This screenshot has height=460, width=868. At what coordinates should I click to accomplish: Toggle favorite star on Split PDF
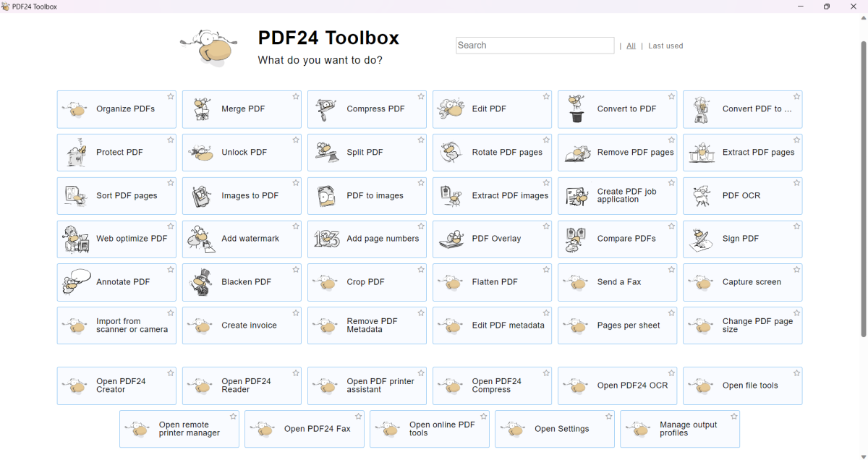click(x=421, y=140)
